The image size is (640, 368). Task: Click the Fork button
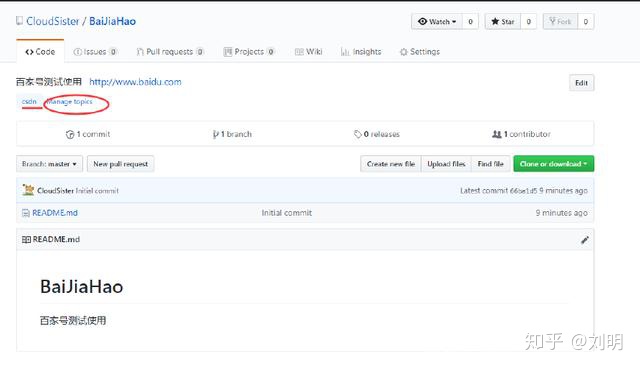[560, 22]
